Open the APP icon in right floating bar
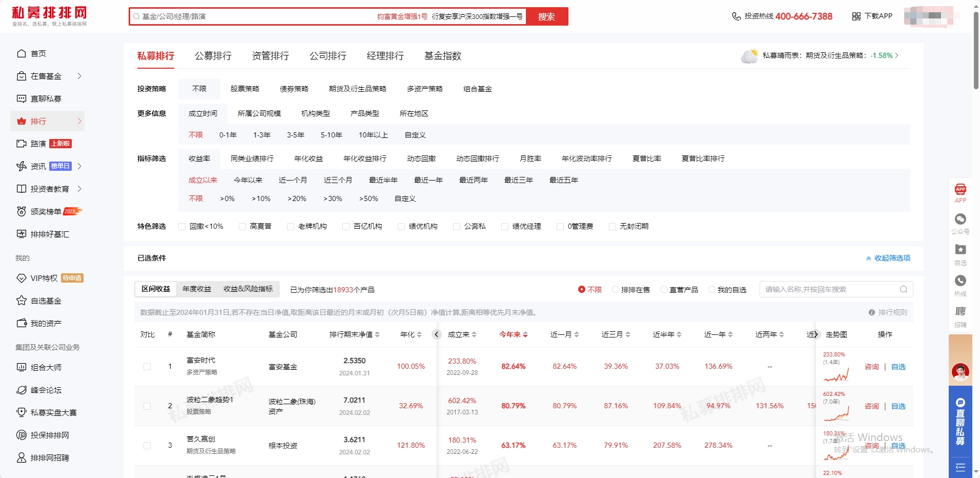Image resolution: width=980 pixels, height=478 pixels. (x=961, y=189)
